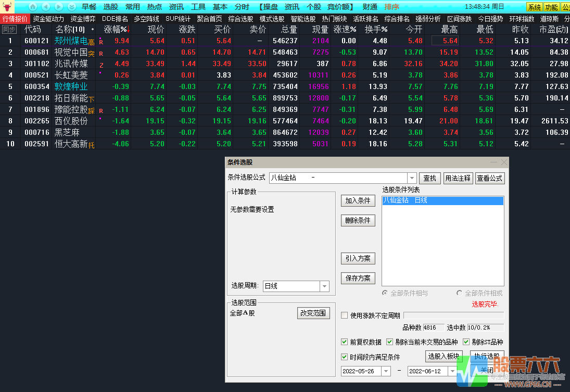This screenshot has width=570, height=392.
Task: Enable the 使用涨跌不定周期 checkbox
Action: click(x=344, y=315)
